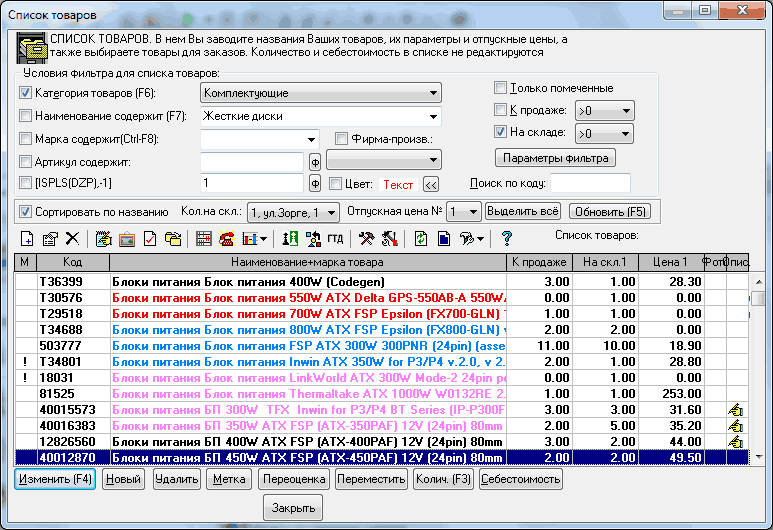773x530 pixels.
Task: Toggle the 'Категория товаров (F6)' checkbox
Action: pos(26,93)
